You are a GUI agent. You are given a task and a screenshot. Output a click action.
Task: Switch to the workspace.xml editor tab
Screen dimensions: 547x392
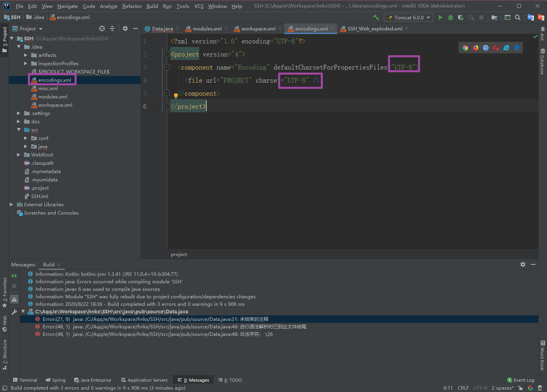pos(258,28)
